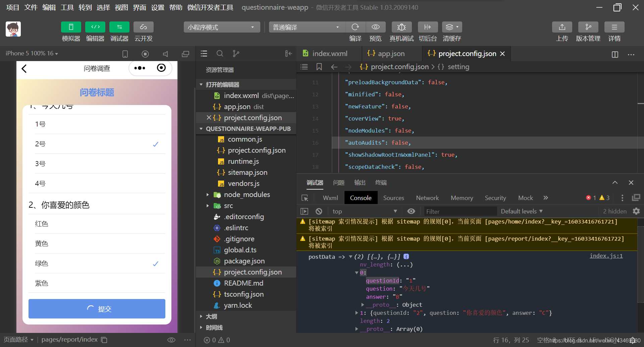Screen dimensions: 644x347
Task: Open the 问题 panel tab
Action: (339, 183)
